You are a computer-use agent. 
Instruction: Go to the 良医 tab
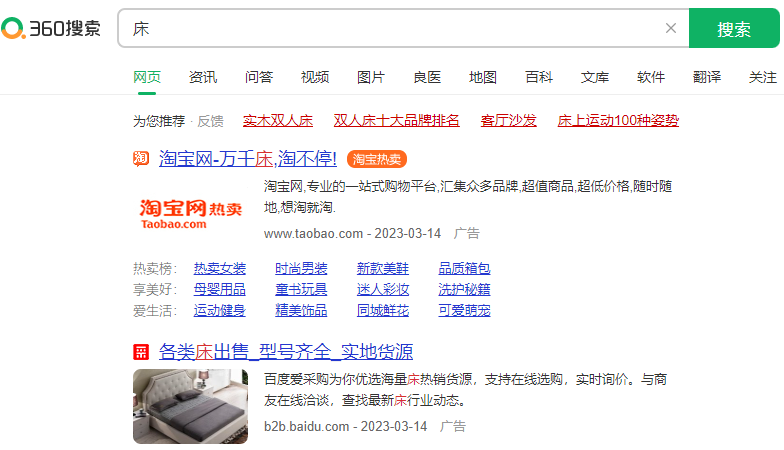click(x=427, y=77)
